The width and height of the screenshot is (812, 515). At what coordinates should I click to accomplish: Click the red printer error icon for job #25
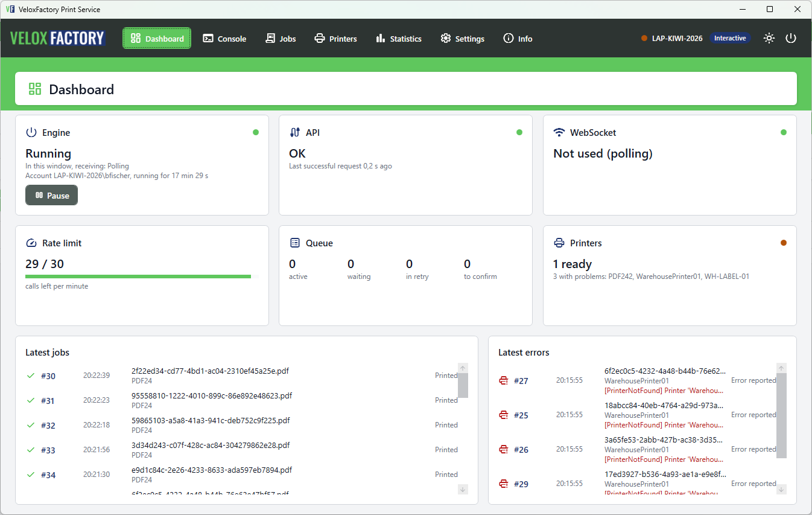[x=504, y=415]
